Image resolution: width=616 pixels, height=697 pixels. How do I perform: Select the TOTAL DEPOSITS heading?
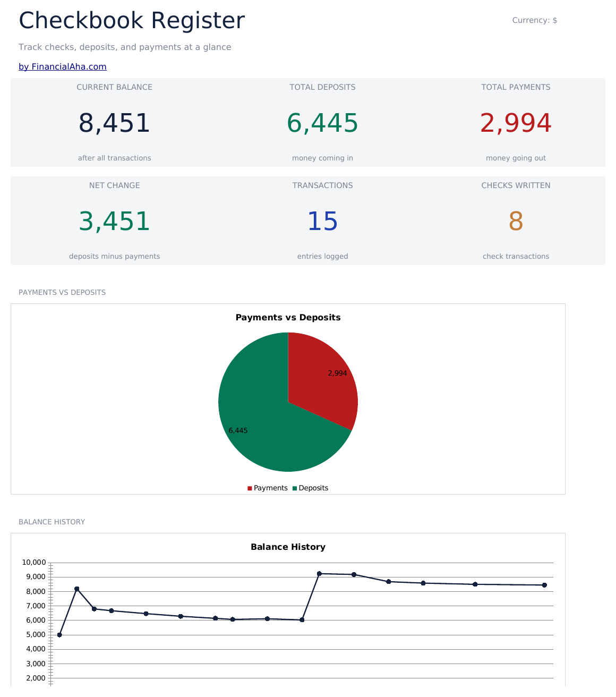coord(322,87)
